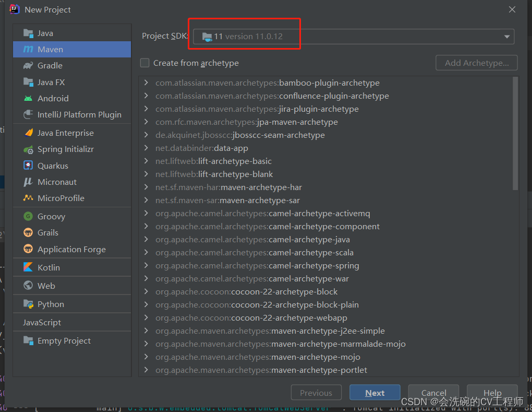The width and height of the screenshot is (532, 412).
Task: Expand lift-archetype-basic entry
Action: pos(146,161)
